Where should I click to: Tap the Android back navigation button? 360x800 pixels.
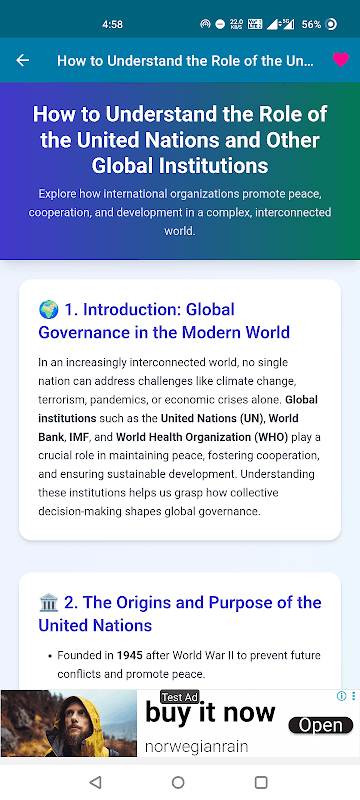pyautogui.click(x=95, y=782)
